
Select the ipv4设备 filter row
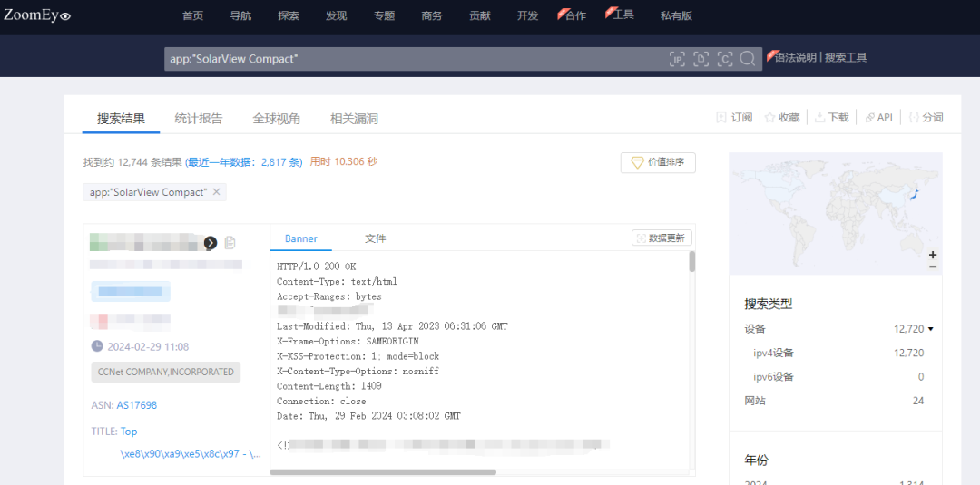838,353
